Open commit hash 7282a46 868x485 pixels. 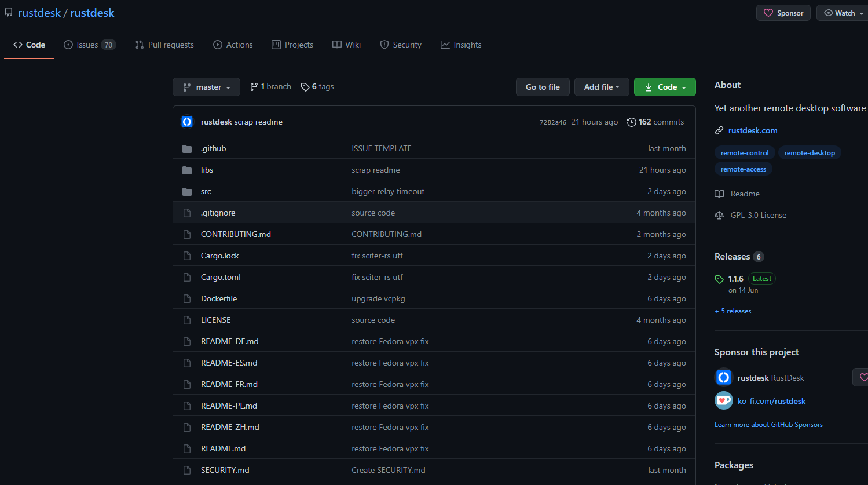(553, 122)
